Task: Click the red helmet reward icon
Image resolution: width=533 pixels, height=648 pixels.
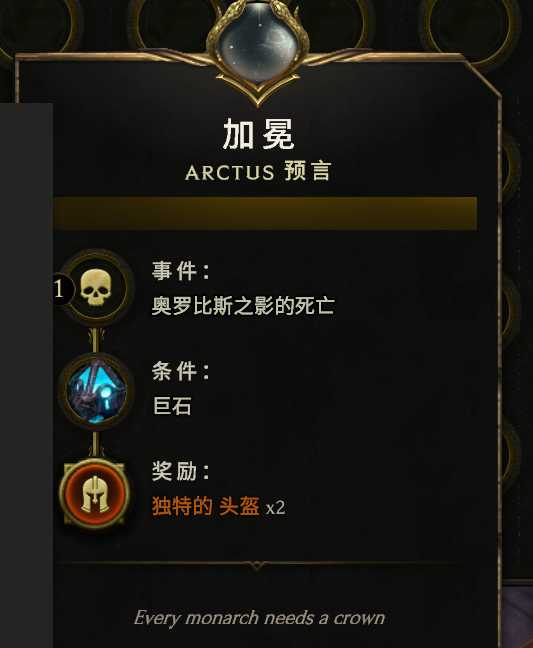Action: click(95, 493)
